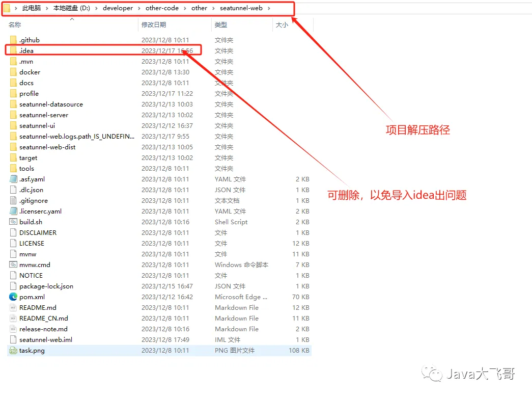This screenshot has height=397, width=532.
Task: Select the seatunnel-web.iml file icon
Action: 13,339
